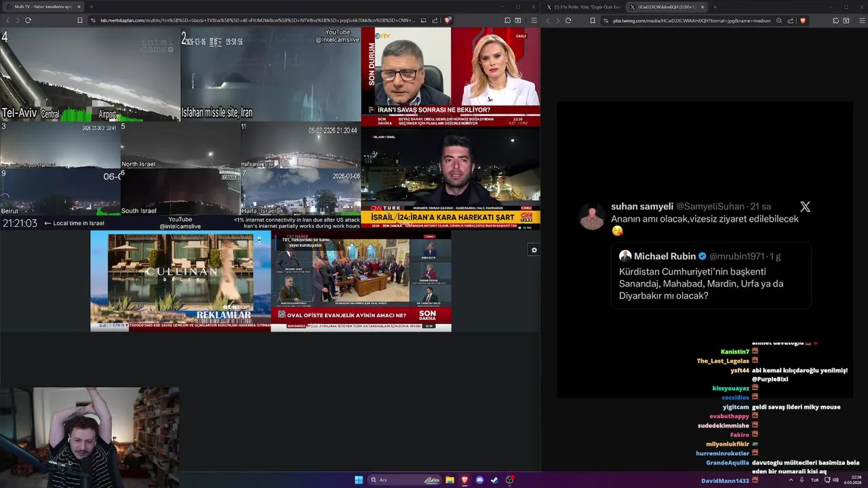Screen dimensions: 868x488
Task: Open File Explorer from taskbar
Action: pos(450,480)
